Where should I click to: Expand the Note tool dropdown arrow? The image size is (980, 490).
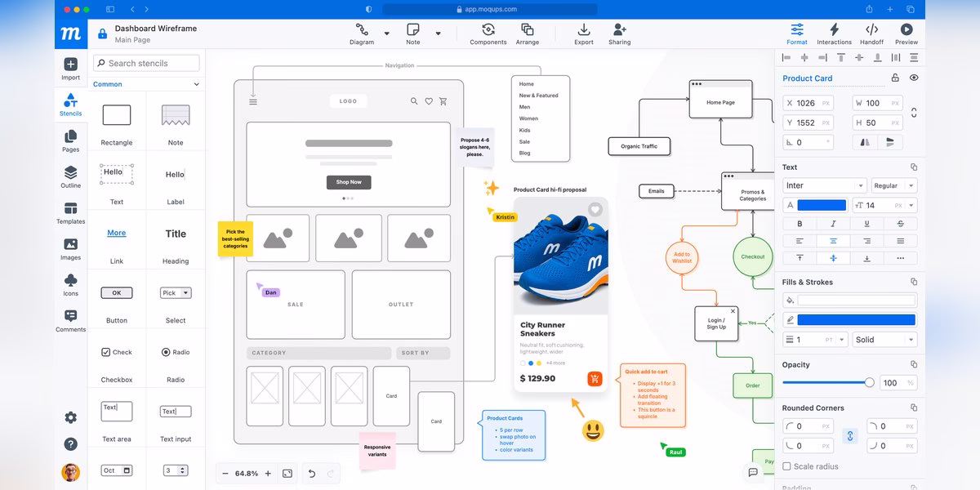pos(438,34)
